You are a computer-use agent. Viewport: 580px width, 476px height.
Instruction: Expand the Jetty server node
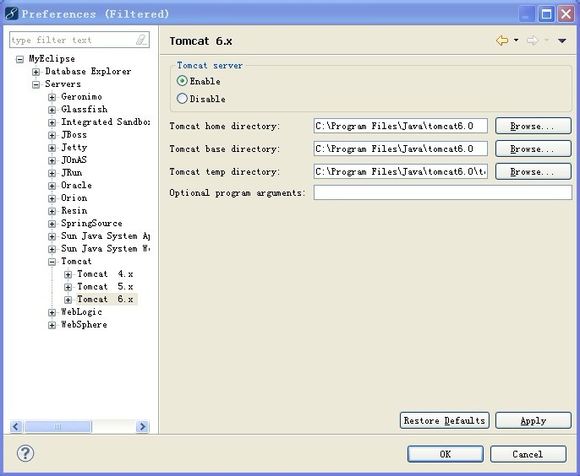(x=52, y=148)
